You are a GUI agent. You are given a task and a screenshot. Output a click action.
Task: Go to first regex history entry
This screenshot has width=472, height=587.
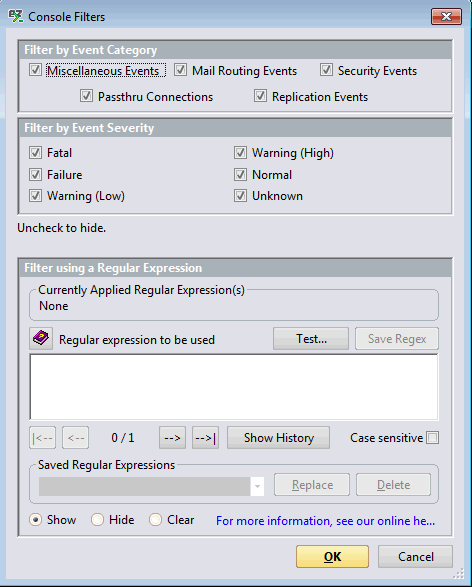pos(43,438)
